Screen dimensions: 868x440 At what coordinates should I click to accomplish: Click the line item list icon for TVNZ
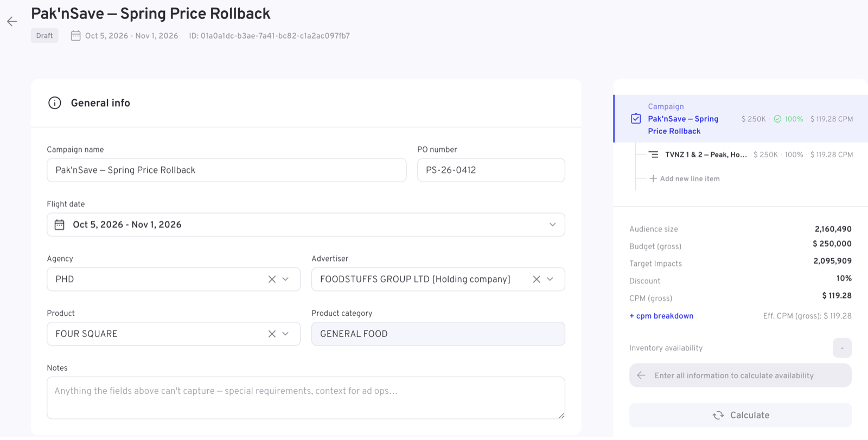[x=654, y=155]
